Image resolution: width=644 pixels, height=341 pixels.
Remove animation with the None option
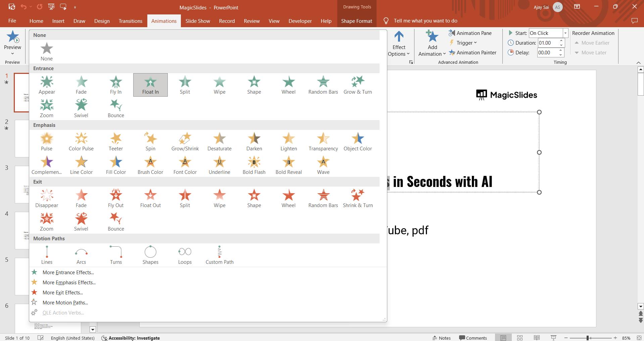[47, 52]
